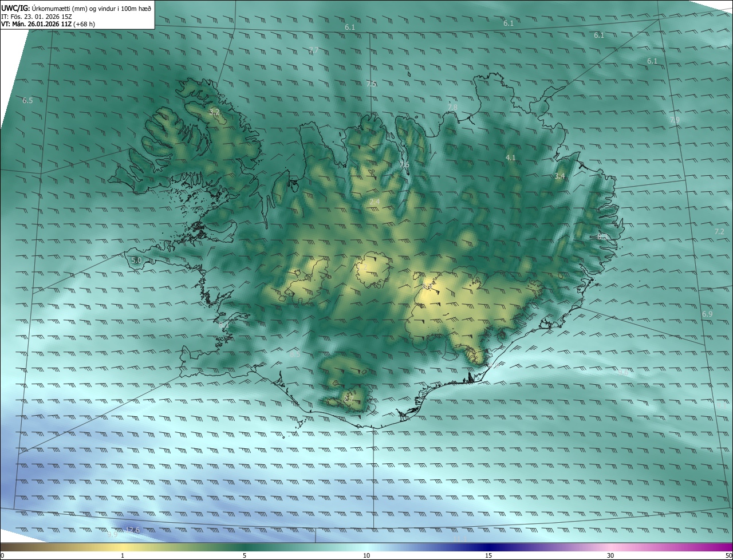Click the map value 5.0 on the peninsula
Viewport: 733px width, 560px height.
[136, 261]
